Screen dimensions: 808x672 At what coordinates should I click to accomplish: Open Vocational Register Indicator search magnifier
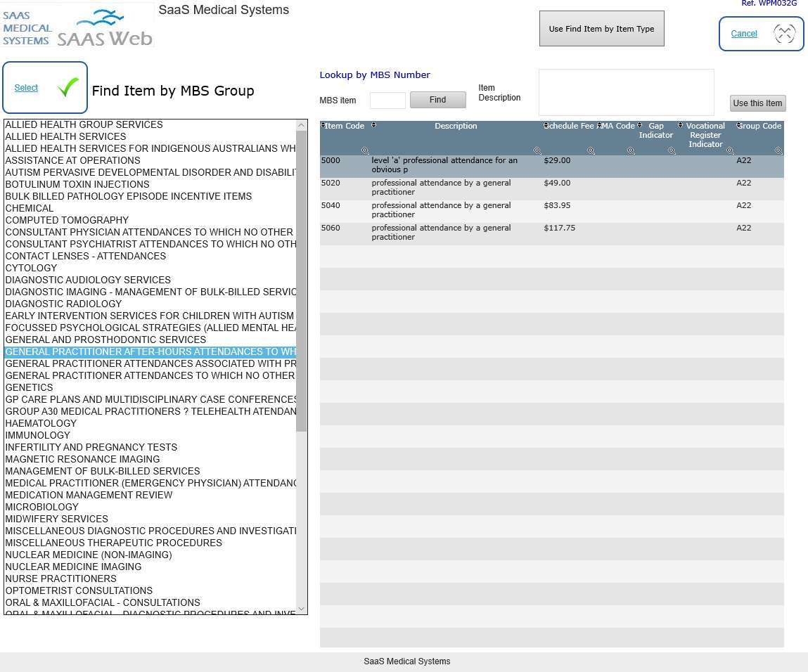point(730,151)
